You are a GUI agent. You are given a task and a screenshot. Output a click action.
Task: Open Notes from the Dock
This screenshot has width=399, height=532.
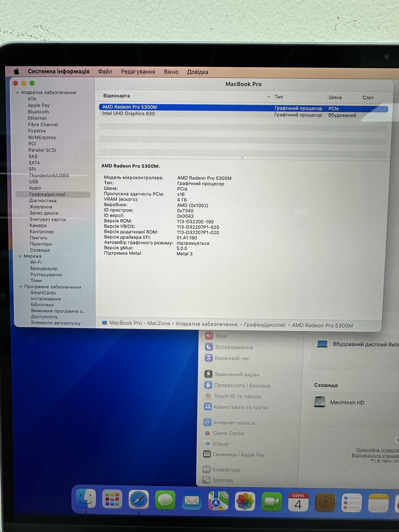pos(378,503)
